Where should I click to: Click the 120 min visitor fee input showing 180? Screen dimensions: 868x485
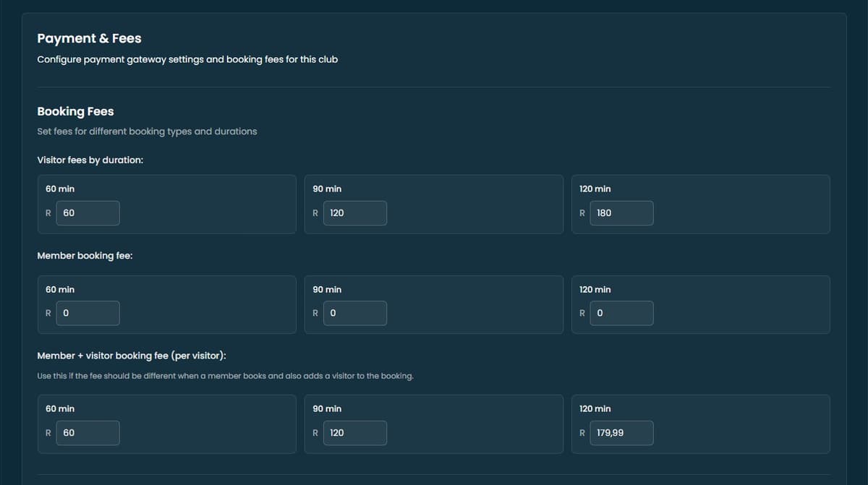coord(621,213)
